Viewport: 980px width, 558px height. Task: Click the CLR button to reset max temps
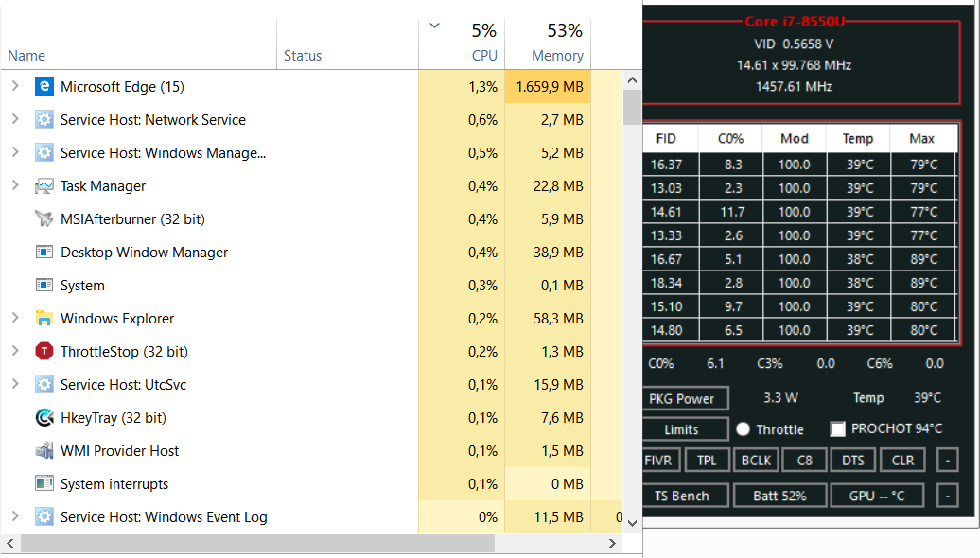(x=902, y=461)
